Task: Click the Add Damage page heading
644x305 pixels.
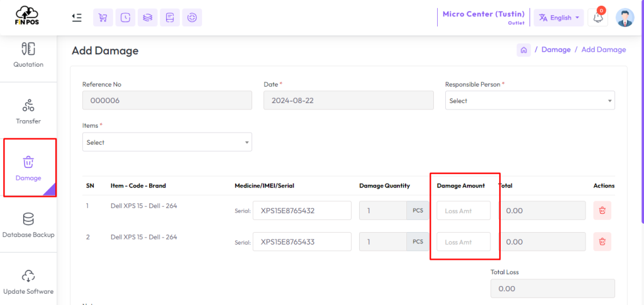Action: [105, 51]
